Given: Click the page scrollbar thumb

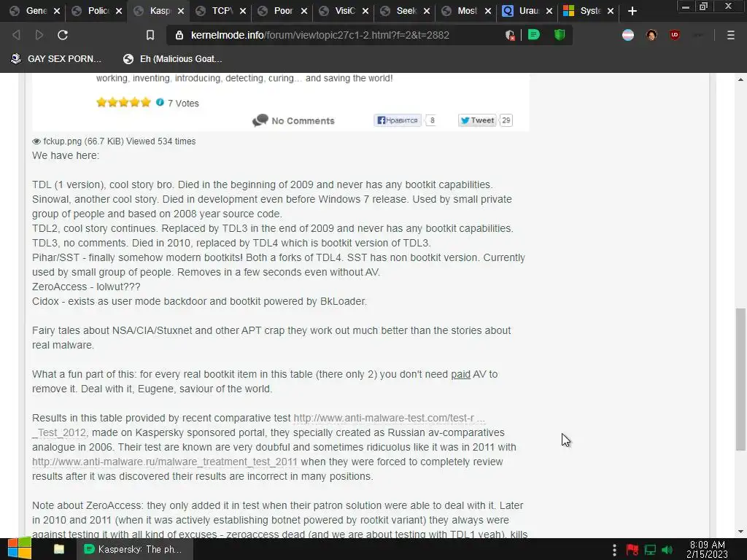Looking at the screenshot, I should coord(740,379).
